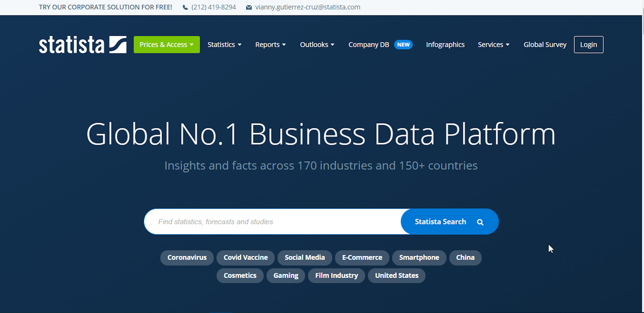Open the vianny.gutierrez-cruz email link
644x313 pixels.
[308, 7]
